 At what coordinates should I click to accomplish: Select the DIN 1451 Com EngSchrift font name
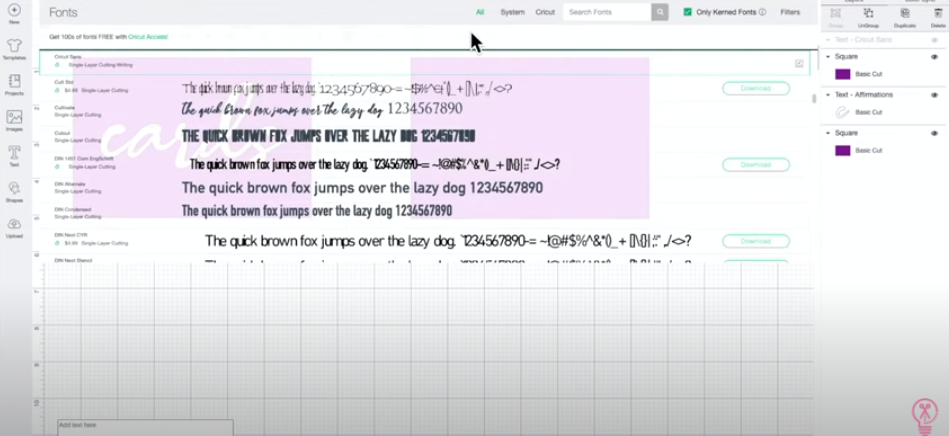point(84,158)
